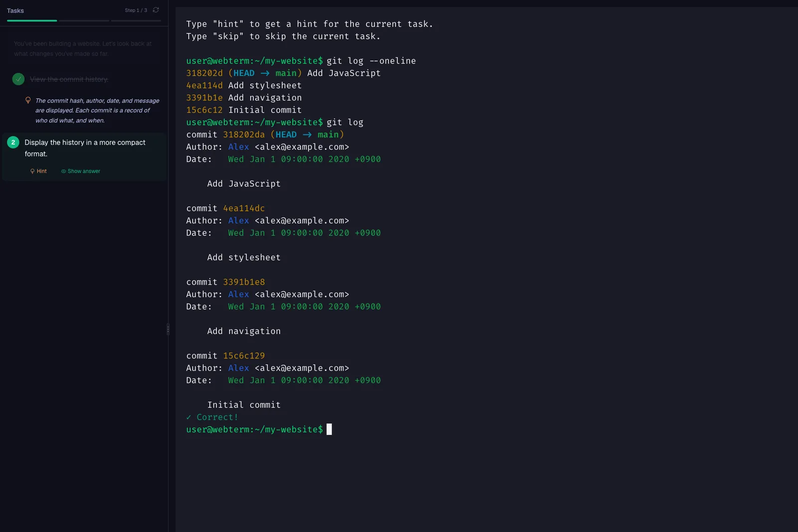Click the tip about commit hash, author, date
The height and width of the screenshot is (532, 798).
(x=97, y=110)
